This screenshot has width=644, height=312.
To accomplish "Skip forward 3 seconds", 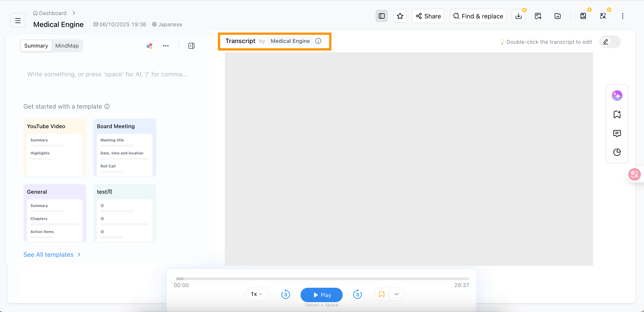I will (x=357, y=294).
